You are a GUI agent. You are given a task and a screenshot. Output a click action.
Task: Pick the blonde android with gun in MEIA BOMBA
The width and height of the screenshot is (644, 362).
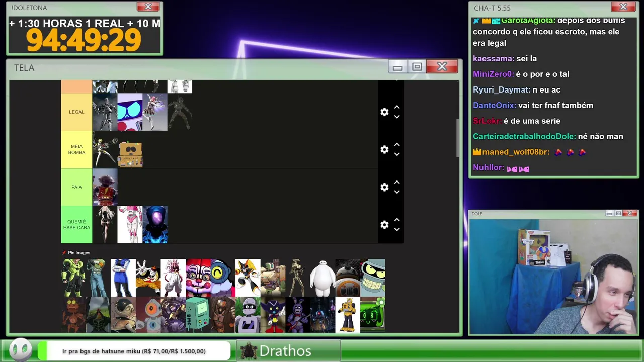click(x=105, y=149)
